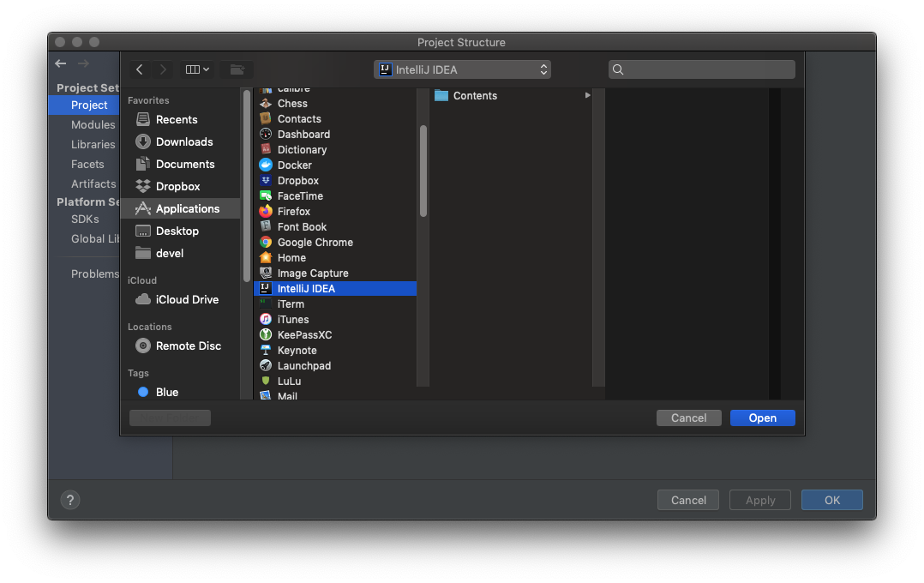Select Libraries in settings sidebar

tap(93, 144)
